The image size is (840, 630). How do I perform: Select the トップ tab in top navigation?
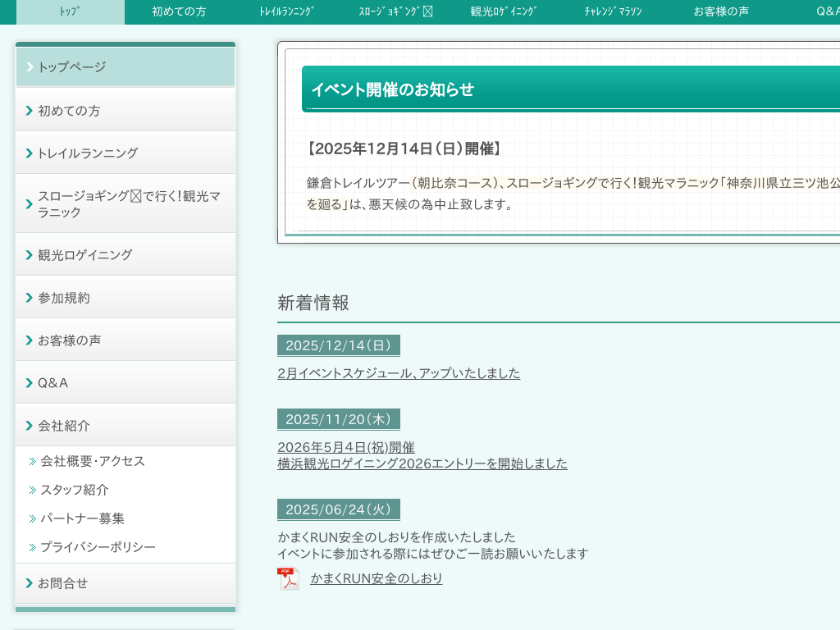click(71, 11)
